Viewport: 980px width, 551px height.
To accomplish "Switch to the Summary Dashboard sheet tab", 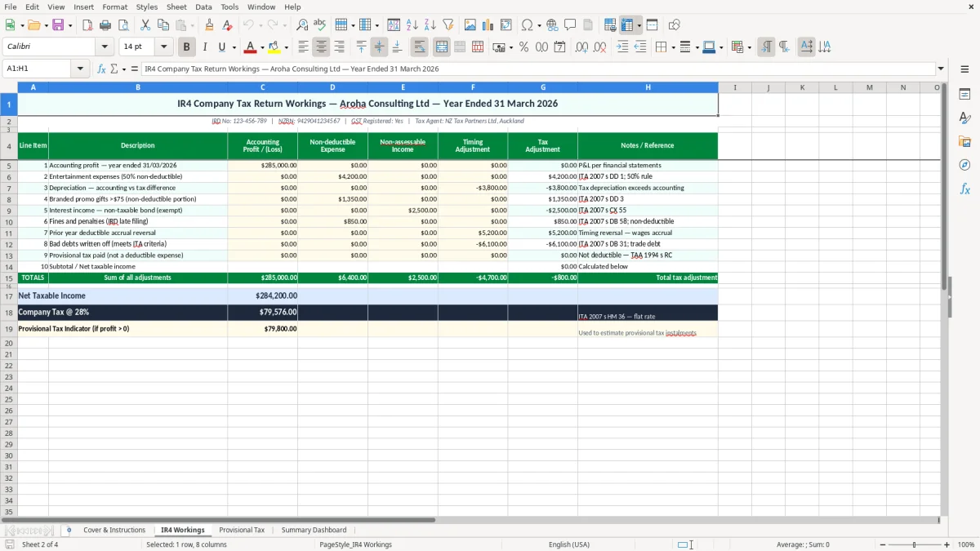I will (x=314, y=530).
